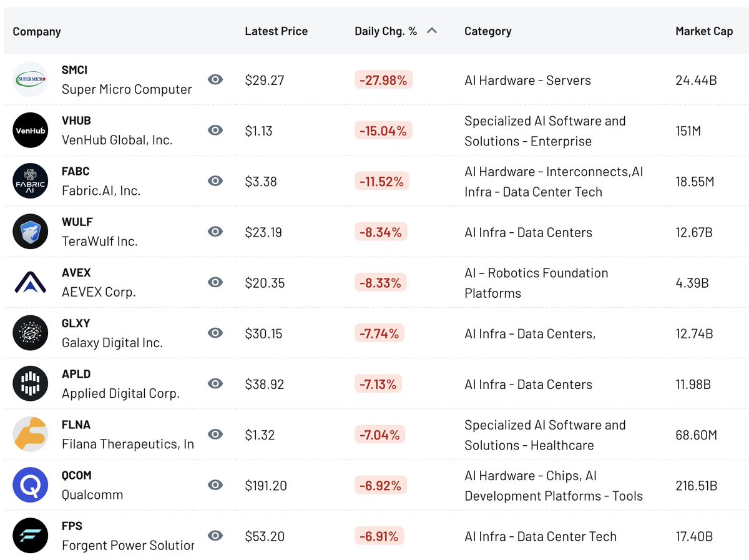Open the AEVEX Corp. logo
749x560 pixels.
(x=30, y=282)
